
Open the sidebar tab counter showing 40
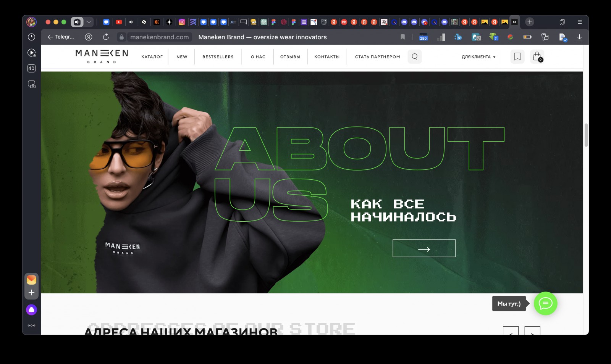point(31,68)
